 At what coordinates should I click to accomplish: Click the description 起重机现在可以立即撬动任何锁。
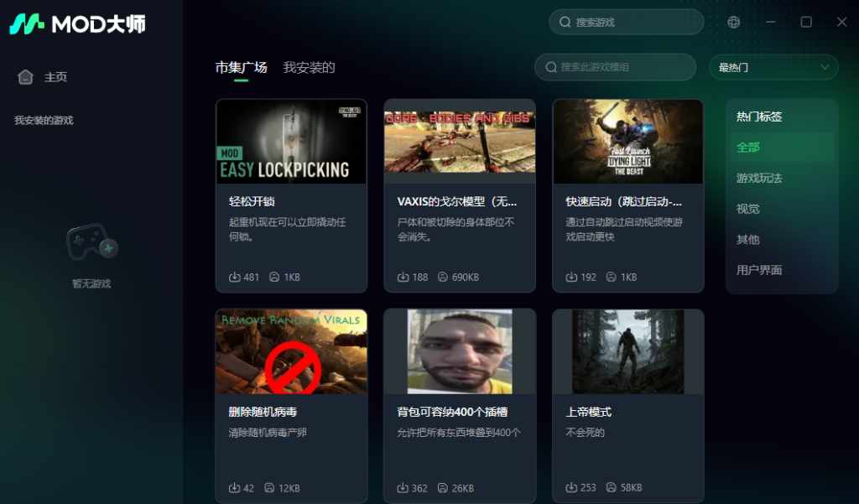pos(288,230)
